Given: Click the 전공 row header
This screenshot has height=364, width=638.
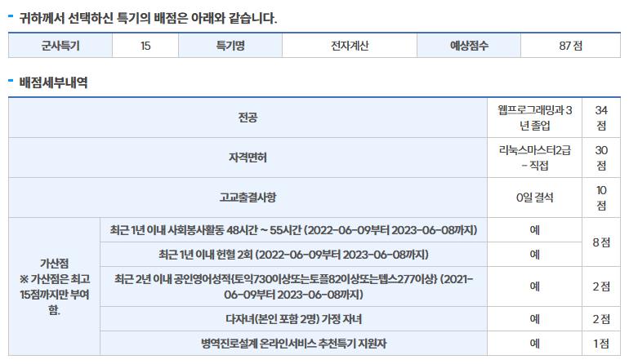Looking at the screenshot, I should pos(248,118).
